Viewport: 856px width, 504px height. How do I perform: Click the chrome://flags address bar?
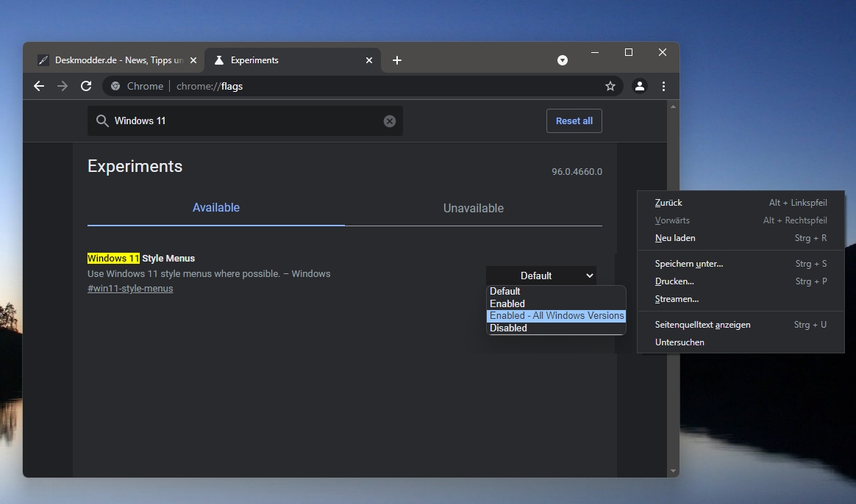pyautogui.click(x=363, y=86)
